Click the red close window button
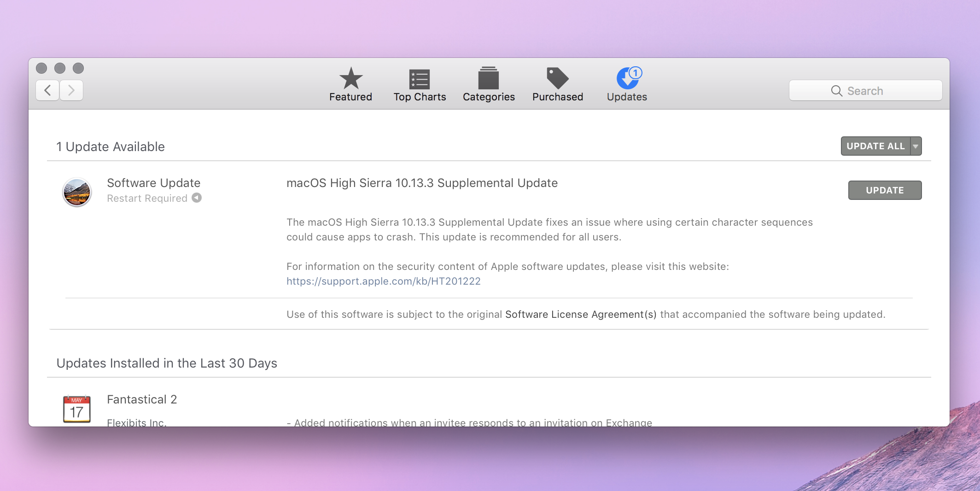The image size is (980, 491). (41, 68)
